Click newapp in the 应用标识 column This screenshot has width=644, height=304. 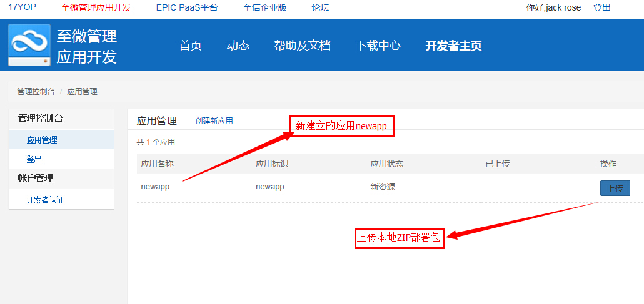tap(270, 186)
